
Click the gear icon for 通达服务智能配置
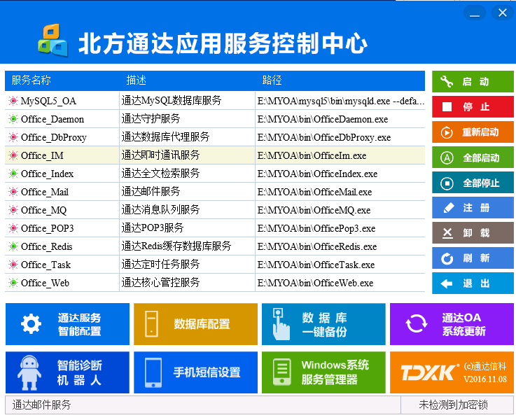(32, 324)
